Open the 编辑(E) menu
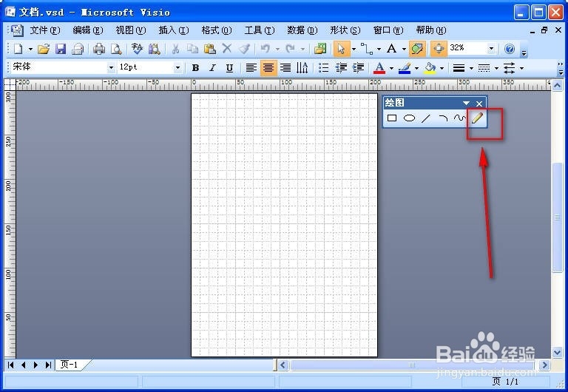This screenshot has height=392, width=568. pyautogui.click(x=88, y=30)
